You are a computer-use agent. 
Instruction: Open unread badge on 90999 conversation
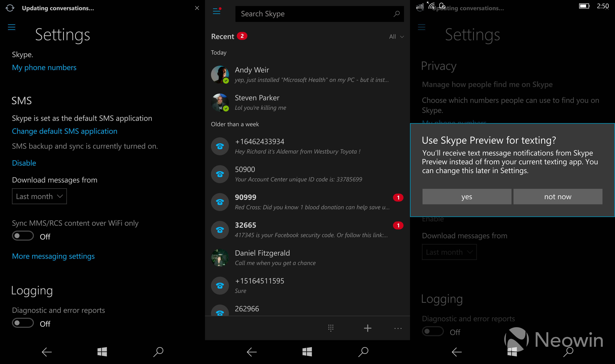pyautogui.click(x=398, y=197)
